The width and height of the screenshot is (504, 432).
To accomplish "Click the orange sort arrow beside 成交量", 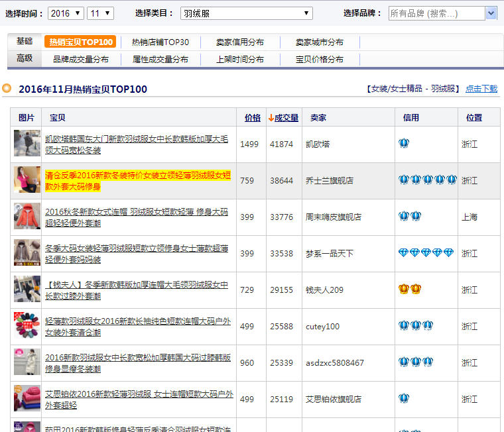I will (x=271, y=118).
